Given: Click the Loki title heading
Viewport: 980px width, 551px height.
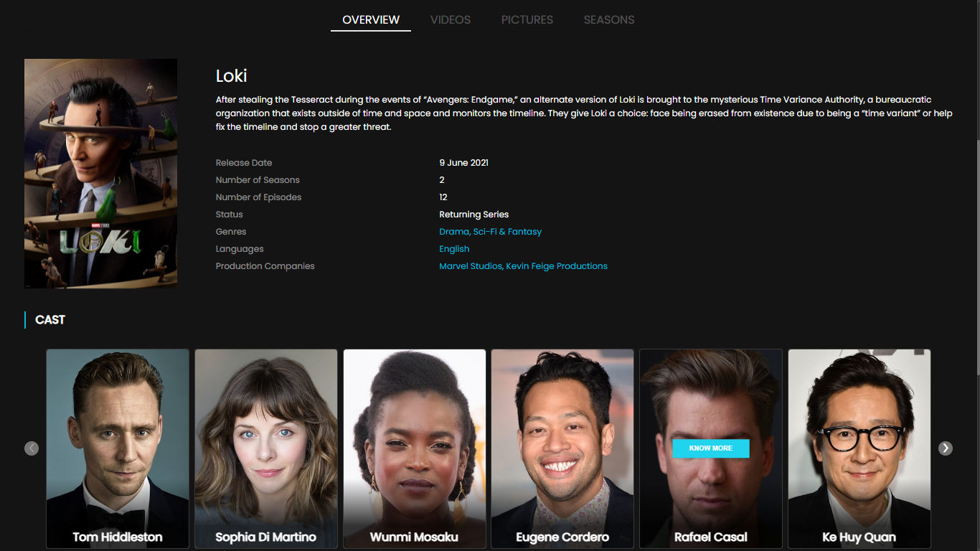Looking at the screenshot, I should click(x=231, y=76).
